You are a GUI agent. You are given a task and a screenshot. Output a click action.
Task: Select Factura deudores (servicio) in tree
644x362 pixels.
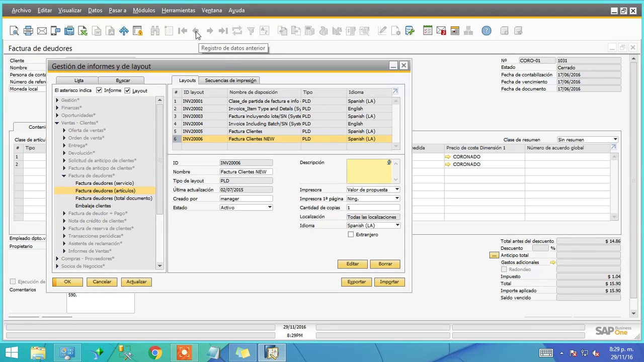105,183
